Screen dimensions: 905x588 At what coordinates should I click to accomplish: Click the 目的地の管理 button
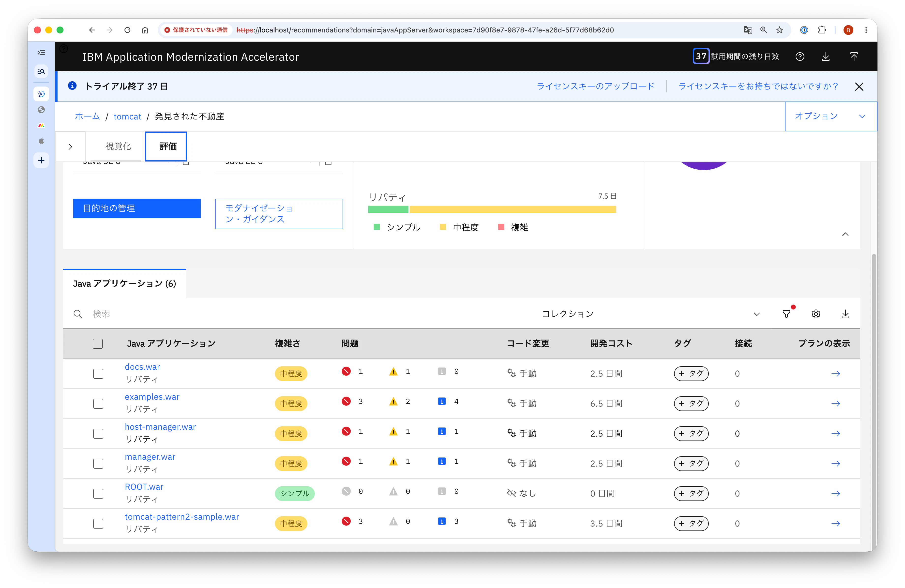137,208
